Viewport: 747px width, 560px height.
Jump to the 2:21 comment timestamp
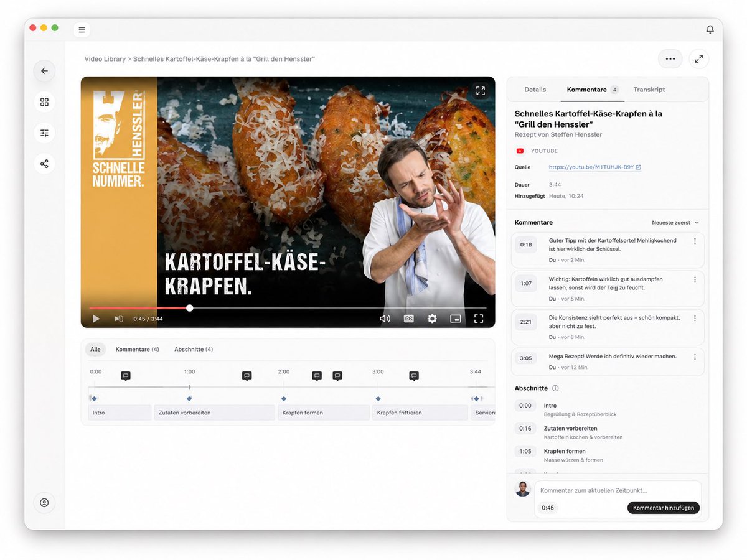tap(526, 322)
